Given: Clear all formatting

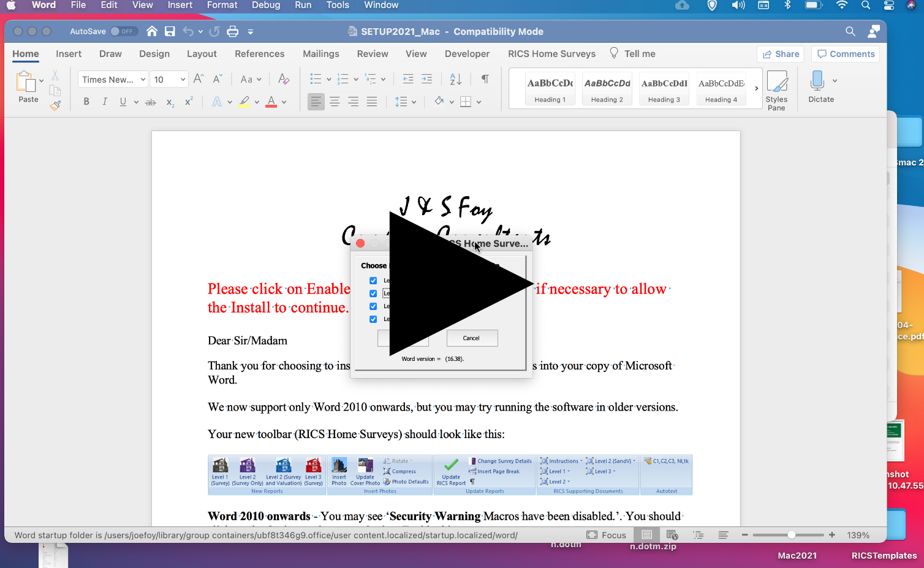Looking at the screenshot, I should click(x=284, y=79).
